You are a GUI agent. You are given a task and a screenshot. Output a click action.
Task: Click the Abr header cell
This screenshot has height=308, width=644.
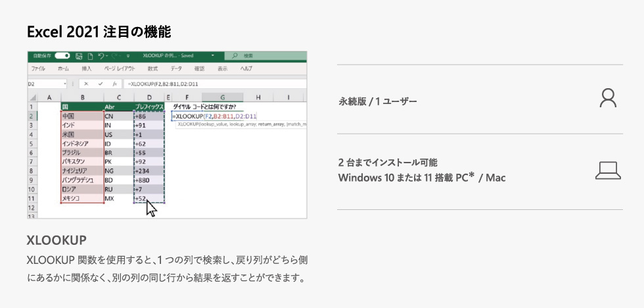(118, 107)
